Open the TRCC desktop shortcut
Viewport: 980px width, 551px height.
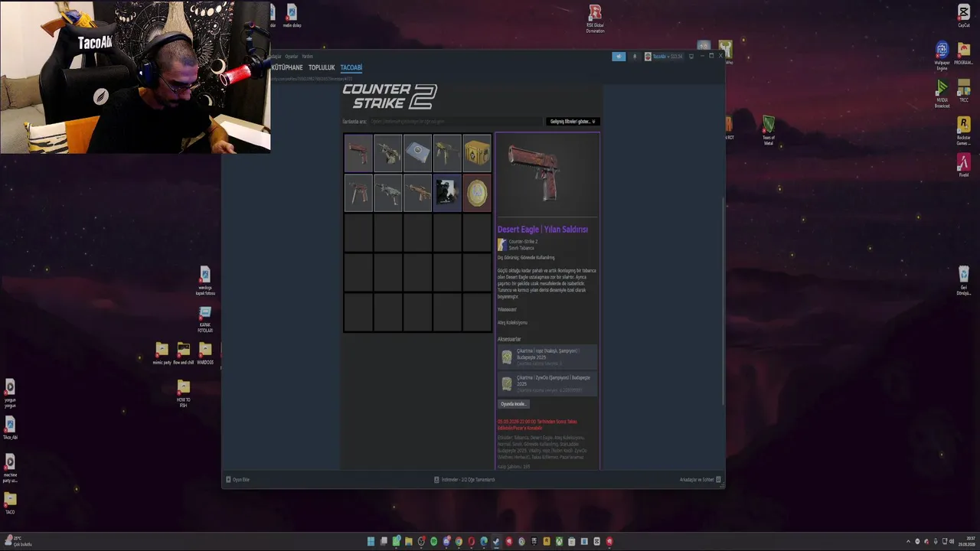(964, 92)
